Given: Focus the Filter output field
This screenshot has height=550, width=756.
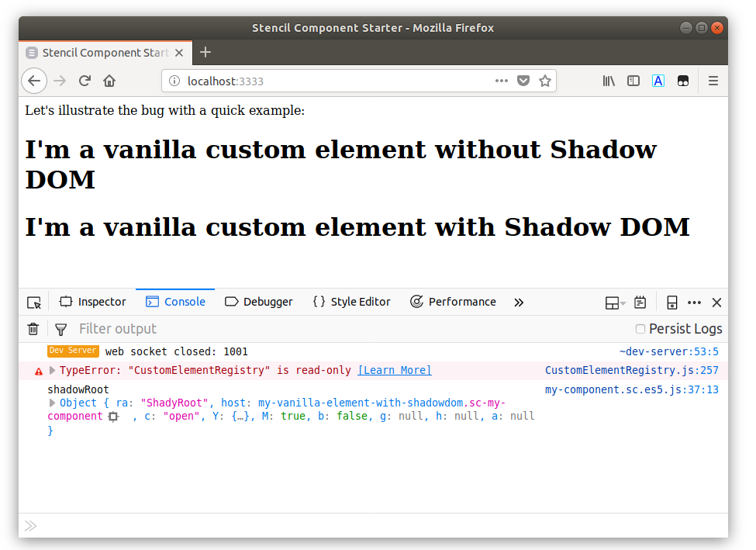Looking at the screenshot, I should coord(352,329).
